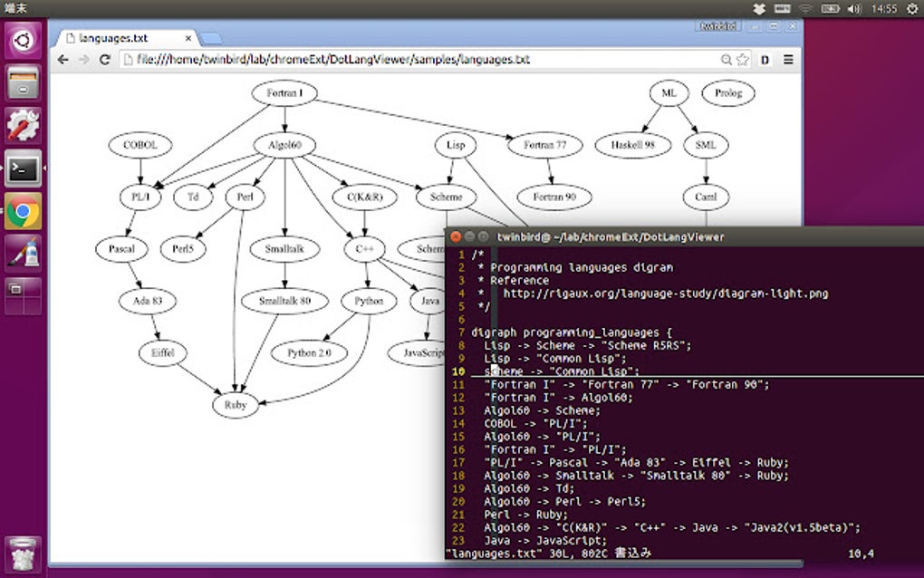Viewport: 924px width, 578px height.
Task: Click the Fortran I node in the graph
Action: (x=284, y=93)
